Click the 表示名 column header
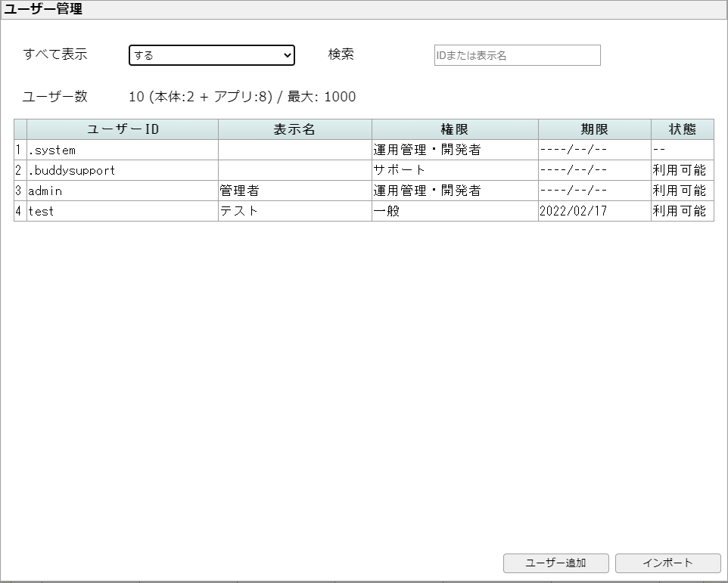Viewport: 728px width, 583px height. click(294, 129)
